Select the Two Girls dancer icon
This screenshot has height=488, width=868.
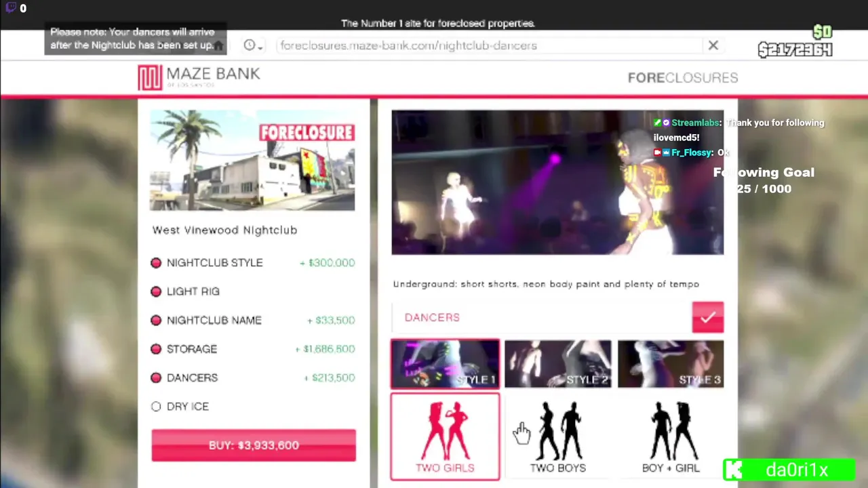tap(445, 437)
